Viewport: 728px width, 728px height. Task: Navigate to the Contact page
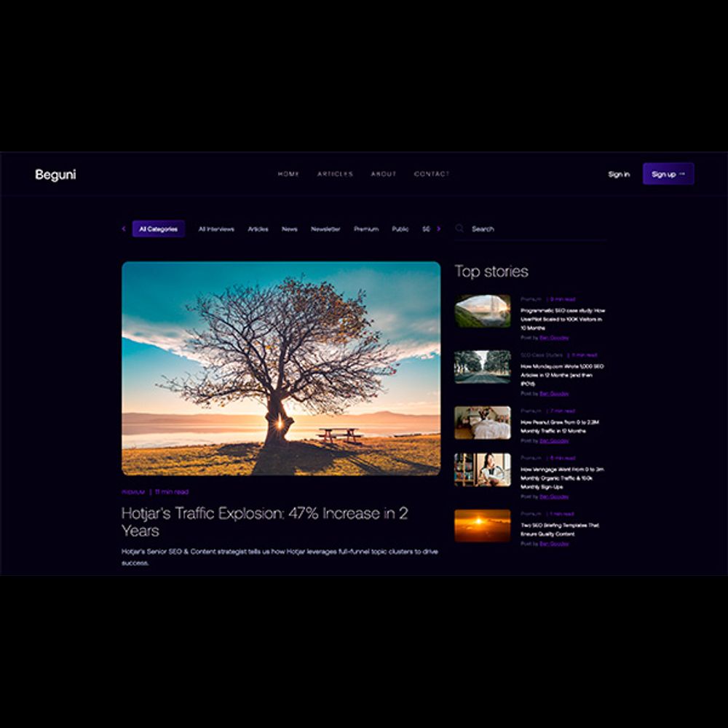432,174
